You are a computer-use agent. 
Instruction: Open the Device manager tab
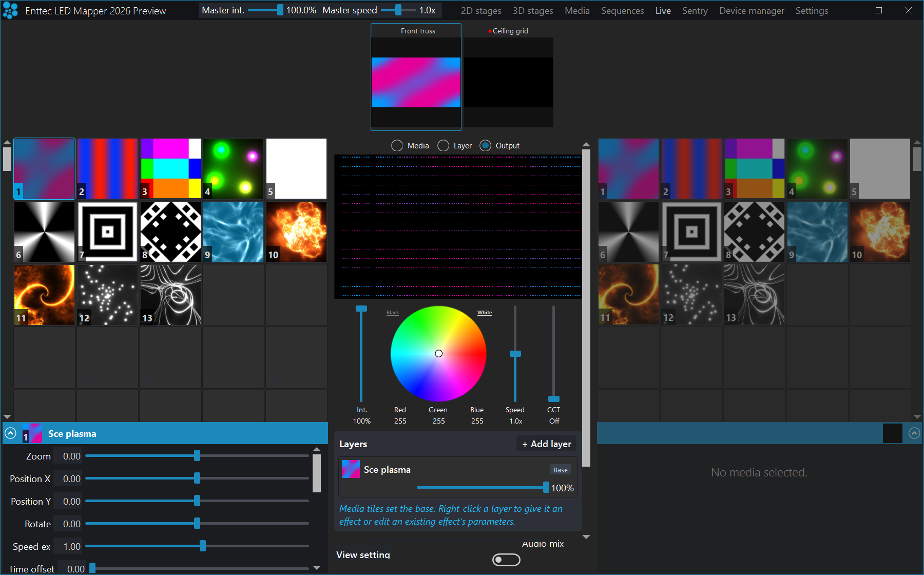pos(752,11)
